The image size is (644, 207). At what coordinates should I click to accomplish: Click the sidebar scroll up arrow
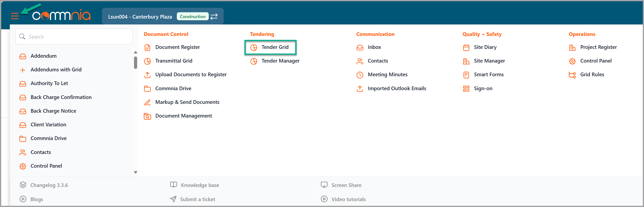pos(135,52)
